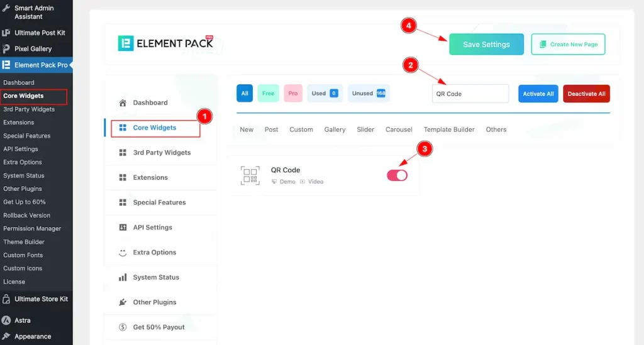This screenshot has width=644, height=345.
Task: Switch to the Gallery category tab
Action: (x=335, y=129)
